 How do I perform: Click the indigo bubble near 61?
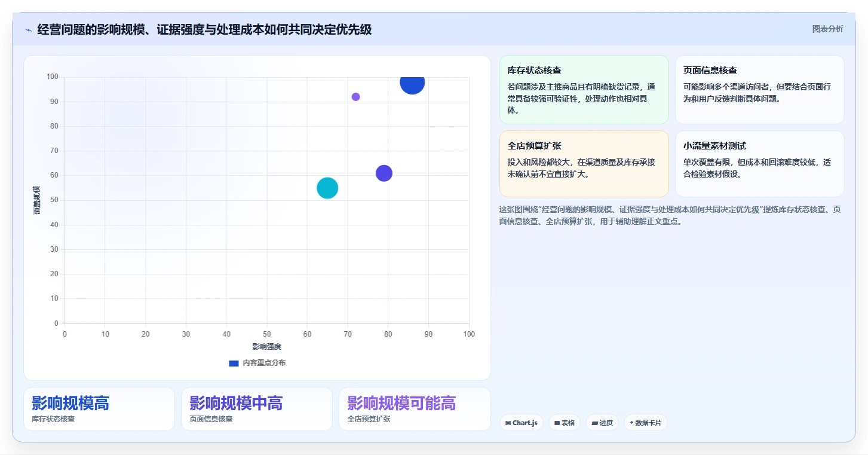click(x=384, y=173)
